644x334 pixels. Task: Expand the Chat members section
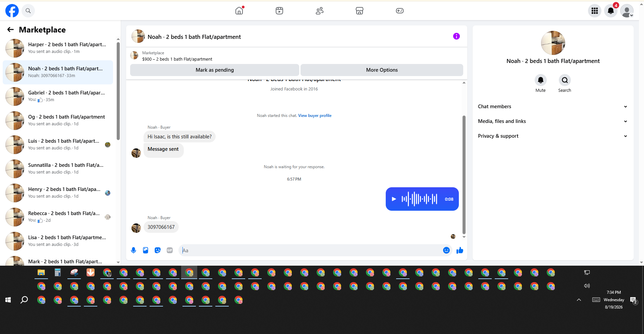click(x=553, y=107)
